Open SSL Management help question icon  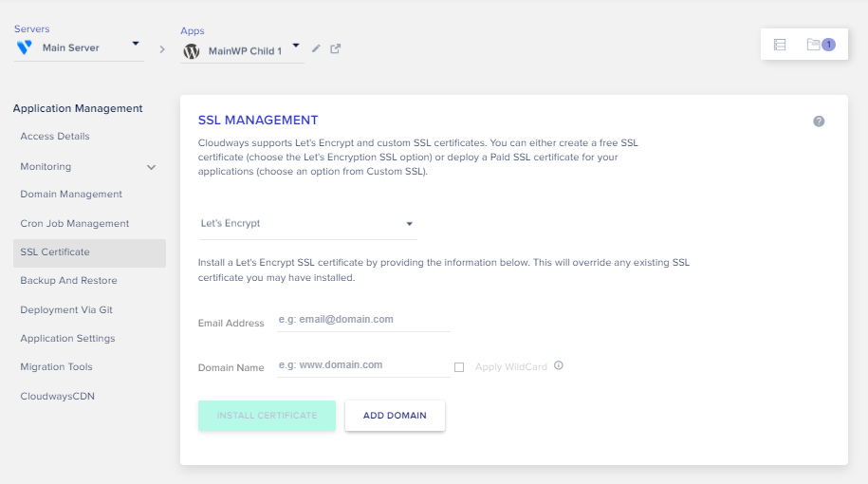pos(819,121)
